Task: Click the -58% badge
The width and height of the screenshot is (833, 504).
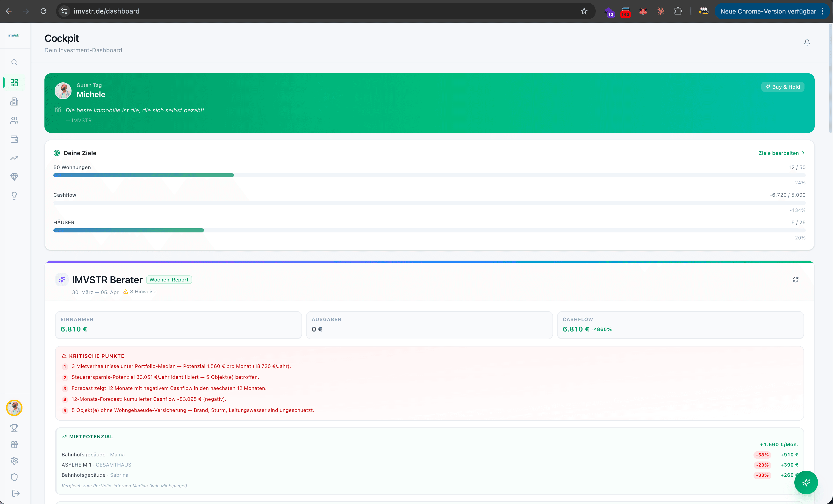Action: click(x=762, y=455)
